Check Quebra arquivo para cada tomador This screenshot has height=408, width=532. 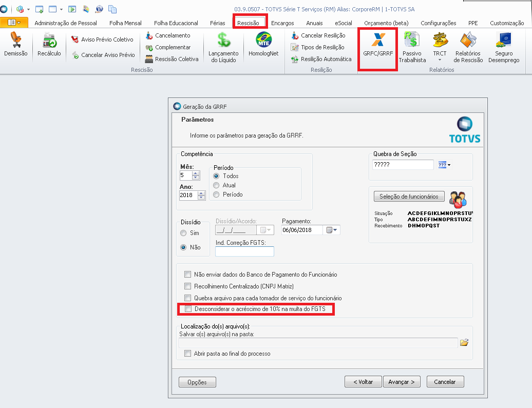click(x=187, y=298)
